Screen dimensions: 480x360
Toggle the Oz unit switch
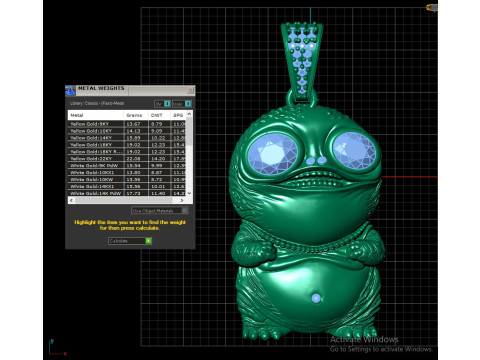pyautogui.click(x=162, y=104)
